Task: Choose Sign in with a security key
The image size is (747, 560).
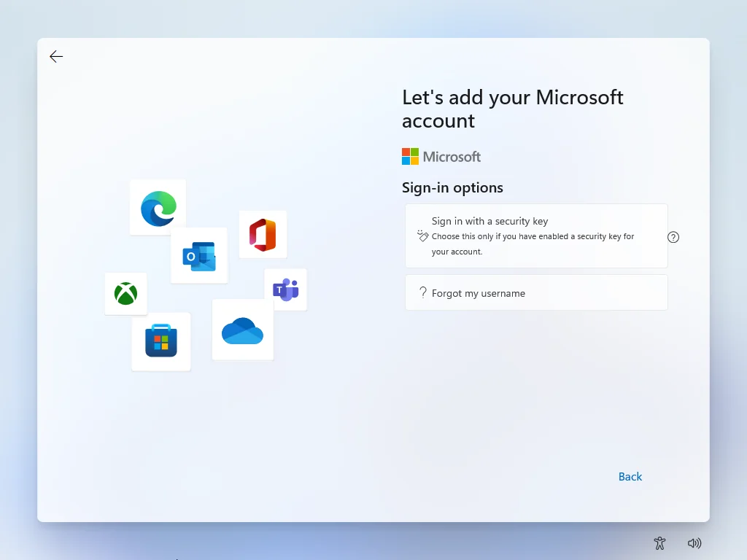Action: (x=536, y=236)
